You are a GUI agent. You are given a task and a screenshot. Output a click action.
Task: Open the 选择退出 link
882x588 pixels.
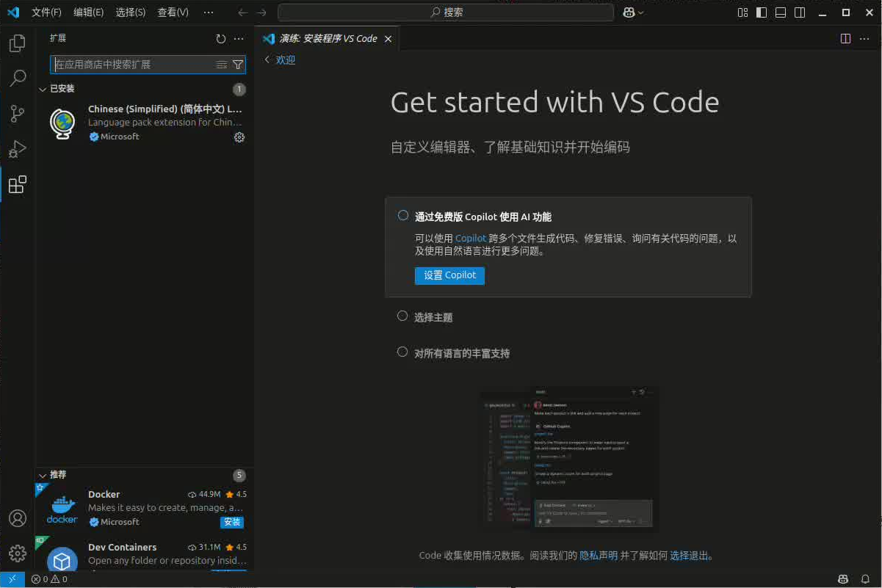tap(689, 556)
